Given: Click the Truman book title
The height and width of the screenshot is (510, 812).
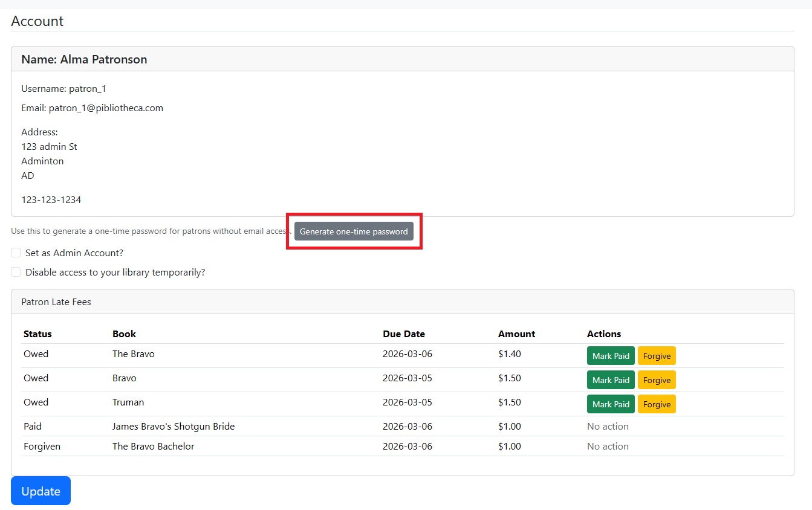Looking at the screenshot, I should click(x=128, y=402).
